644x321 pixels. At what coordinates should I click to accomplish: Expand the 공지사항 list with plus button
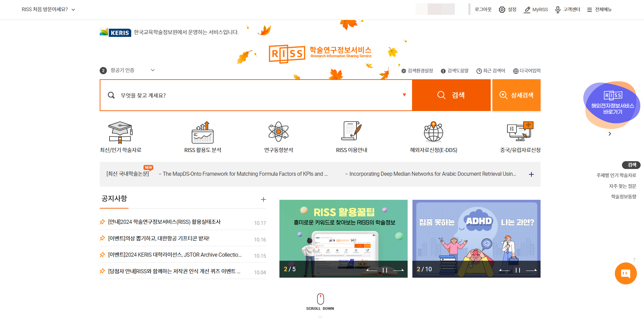tap(264, 199)
